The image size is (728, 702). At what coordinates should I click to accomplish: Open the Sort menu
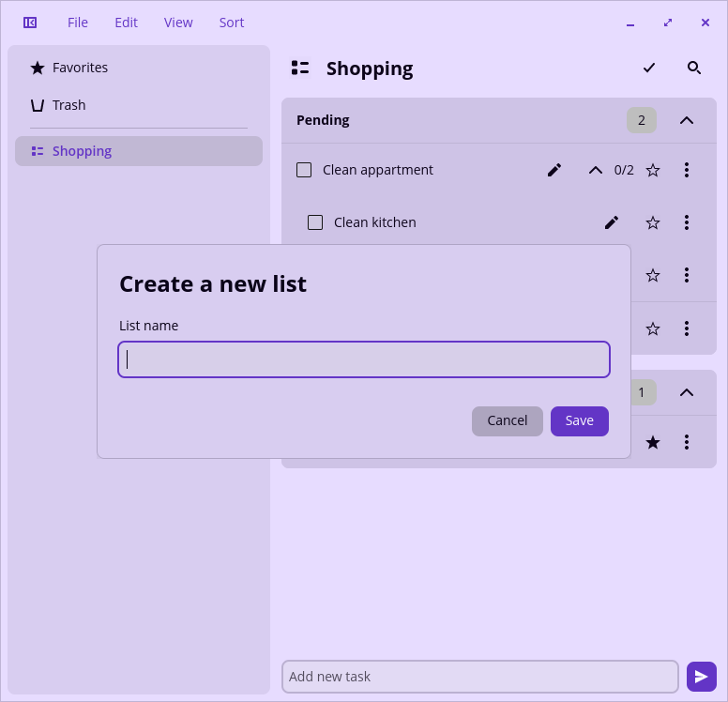pos(232,23)
